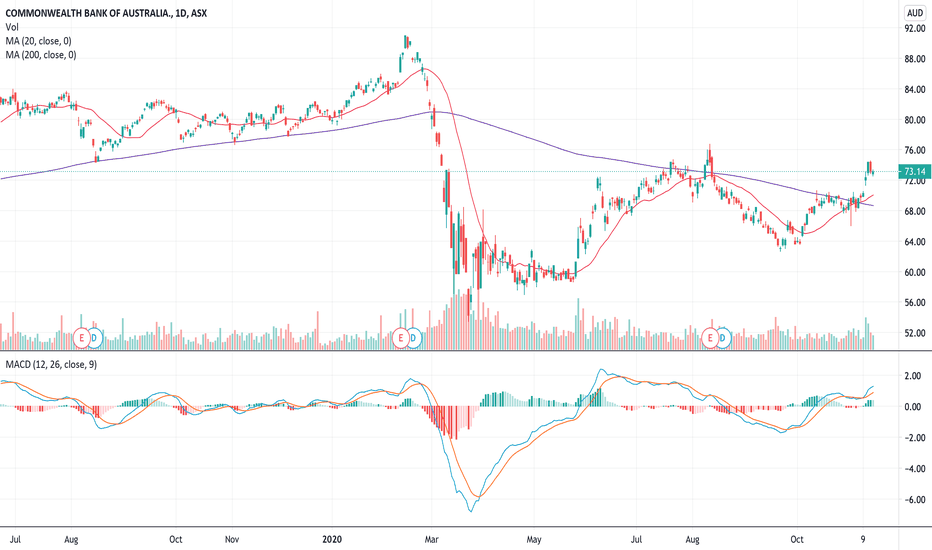Viewport: 932px width, 550px height.
Task: Click the February 2020 earnings E marker
Action: [x=401, y=338]
